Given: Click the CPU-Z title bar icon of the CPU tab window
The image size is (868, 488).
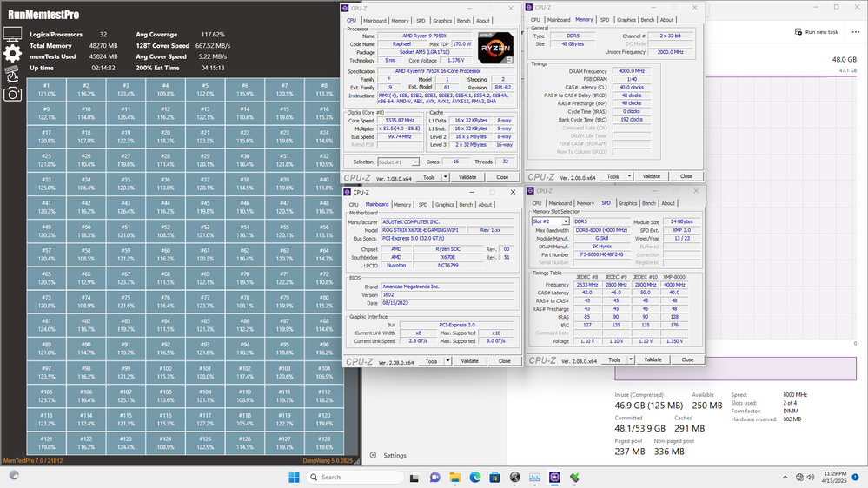Looking at the screenshot, I should coord(346,9).
